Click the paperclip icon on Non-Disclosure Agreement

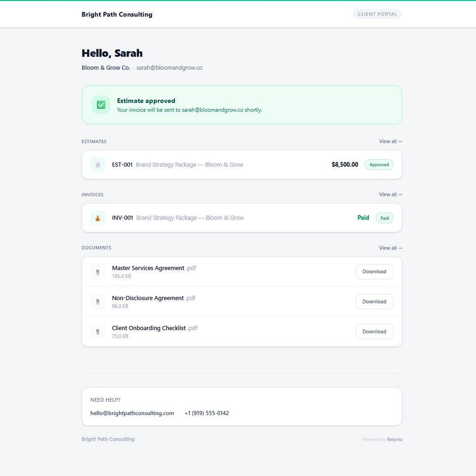97,301
